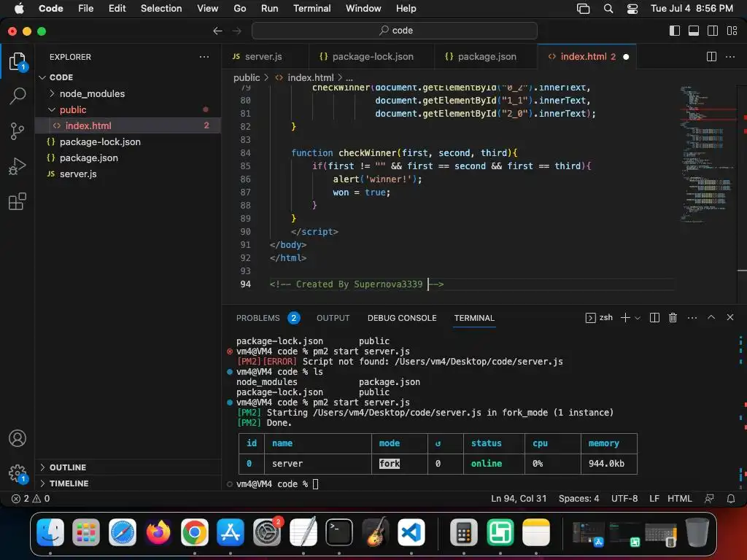The height and width of the screenshot is (560, 747).
Task: Expand the node_modules folder
Action: point(128,94)
